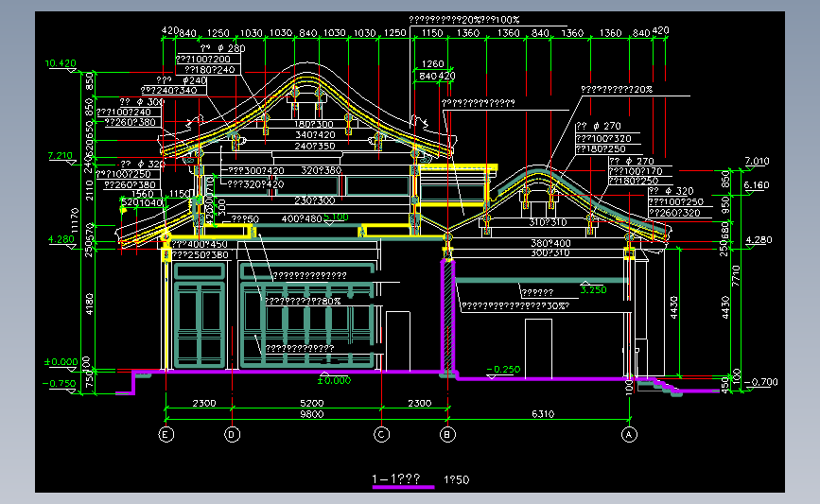Click the 400?480 beam size label
820x504 pixels.
tap(302, 219)
